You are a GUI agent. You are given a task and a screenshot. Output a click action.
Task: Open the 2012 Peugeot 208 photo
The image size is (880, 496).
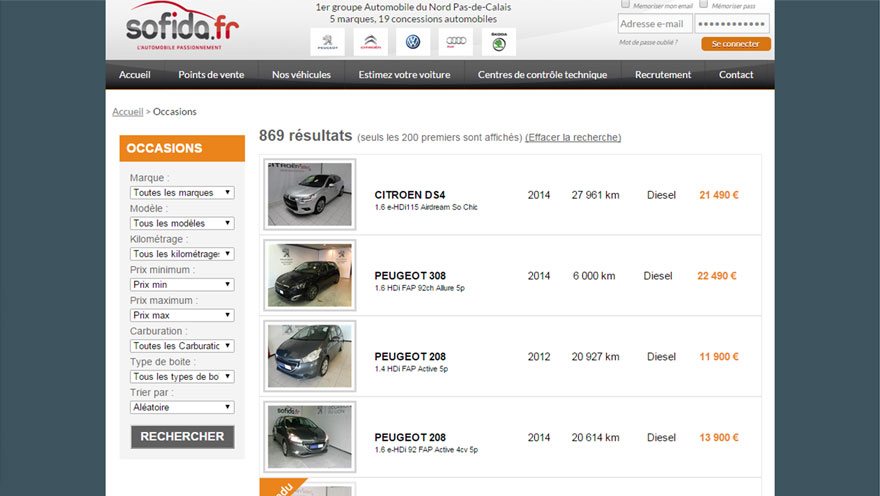click(310, 356)
